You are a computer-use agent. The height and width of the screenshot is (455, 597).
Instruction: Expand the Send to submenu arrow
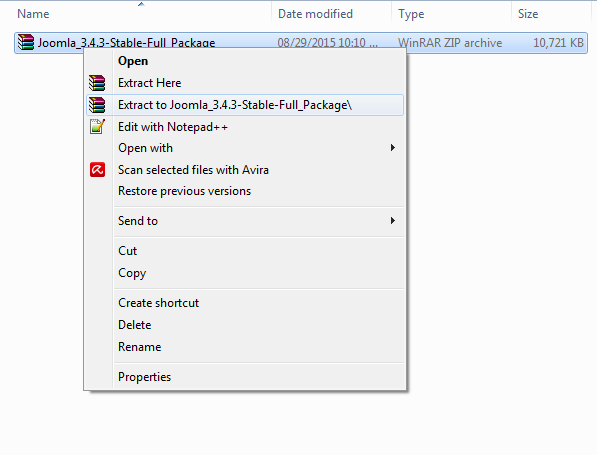(x=393, y=220)
